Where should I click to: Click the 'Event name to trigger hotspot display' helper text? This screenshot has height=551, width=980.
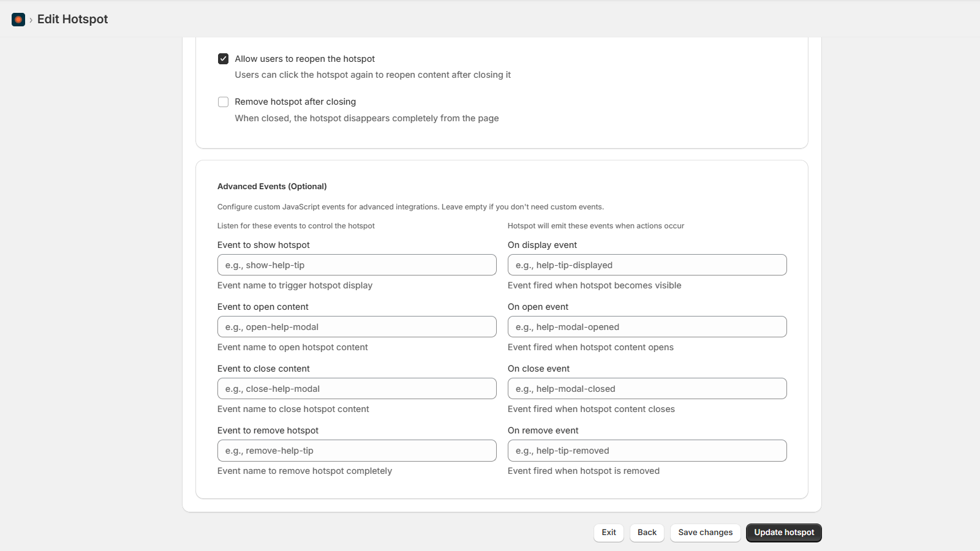tap(295, 285)
